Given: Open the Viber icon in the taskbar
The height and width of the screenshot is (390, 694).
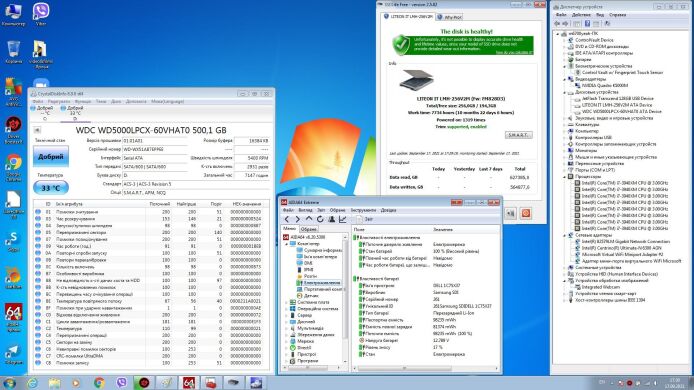Looking at the screenshot, I should (121, 383).
